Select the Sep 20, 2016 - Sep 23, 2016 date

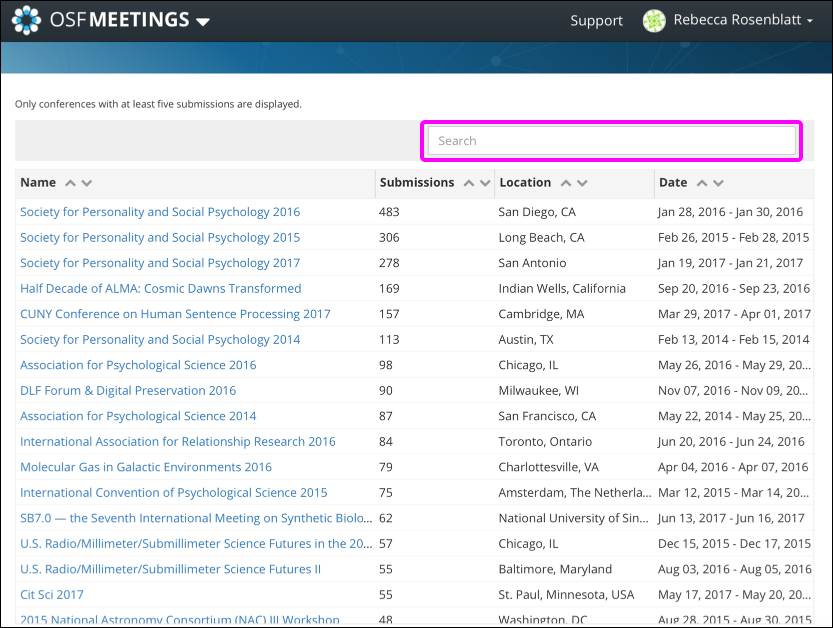coord(734,288)
